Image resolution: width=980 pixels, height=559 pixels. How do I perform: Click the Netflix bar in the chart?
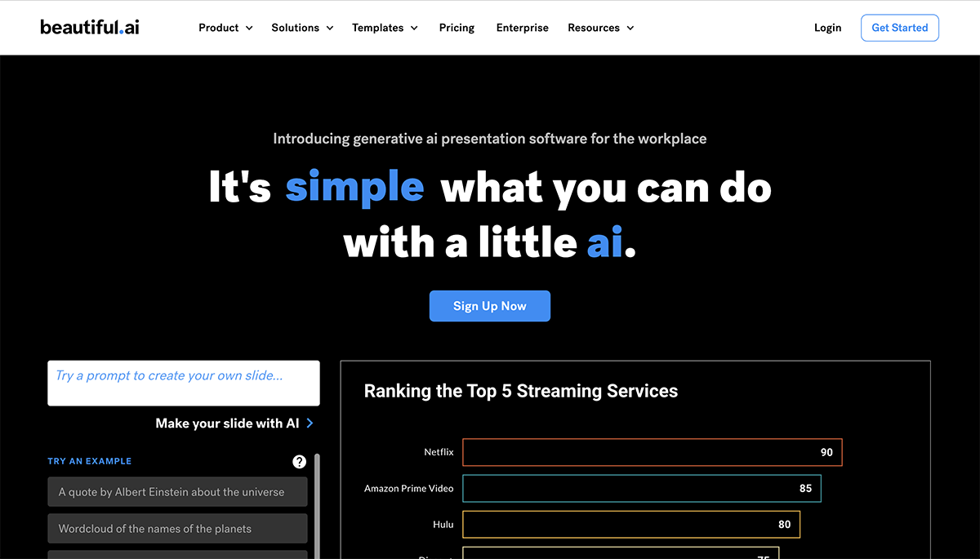[x=652, y=452]
